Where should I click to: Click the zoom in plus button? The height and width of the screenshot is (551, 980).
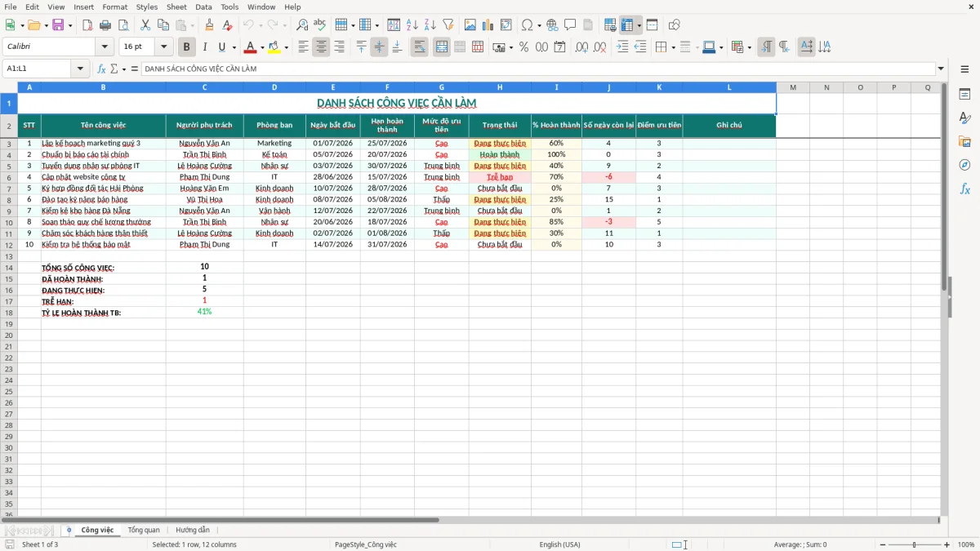tap(947, 544)
